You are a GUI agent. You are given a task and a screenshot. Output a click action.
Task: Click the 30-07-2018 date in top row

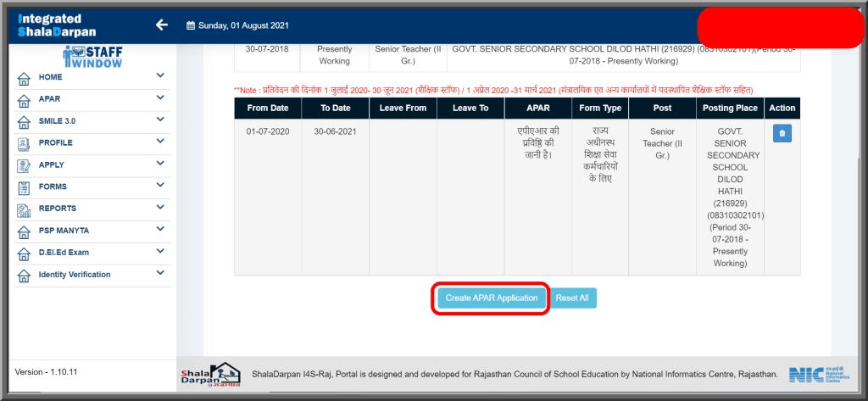click(x=267, y=49)
